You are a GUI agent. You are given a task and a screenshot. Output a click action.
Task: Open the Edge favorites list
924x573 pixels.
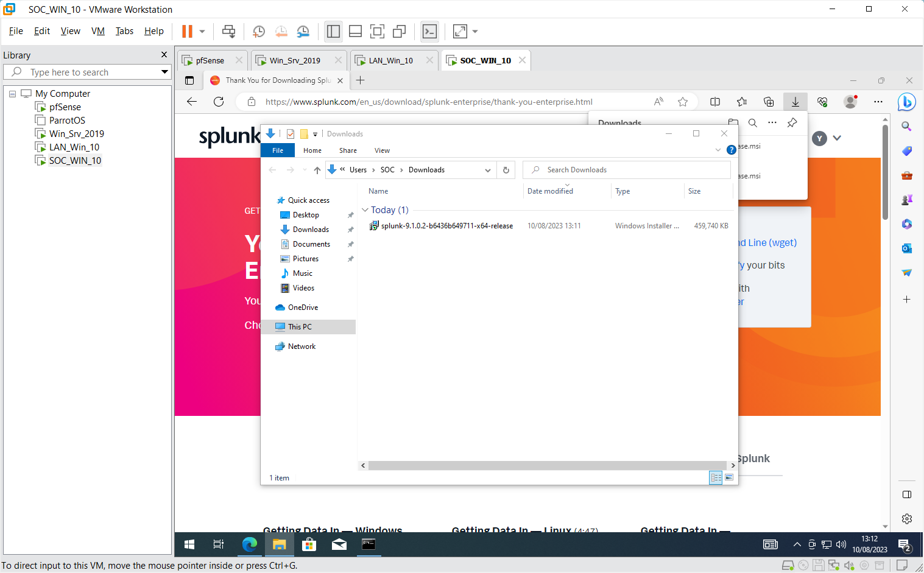pyautogui.click(x=742, y=102)
